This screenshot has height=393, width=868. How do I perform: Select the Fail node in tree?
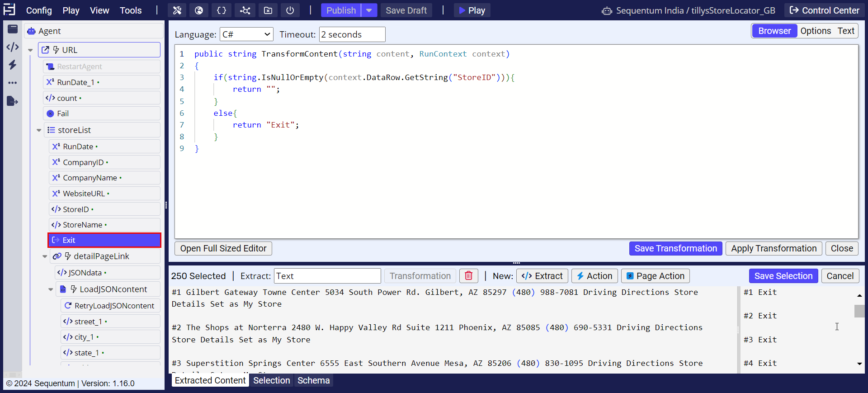(x=102, y=114)
